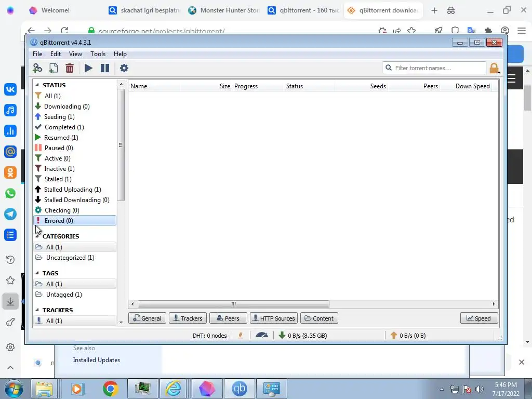Open Installed Updates link behind qBittorrent

click(96, 360)
